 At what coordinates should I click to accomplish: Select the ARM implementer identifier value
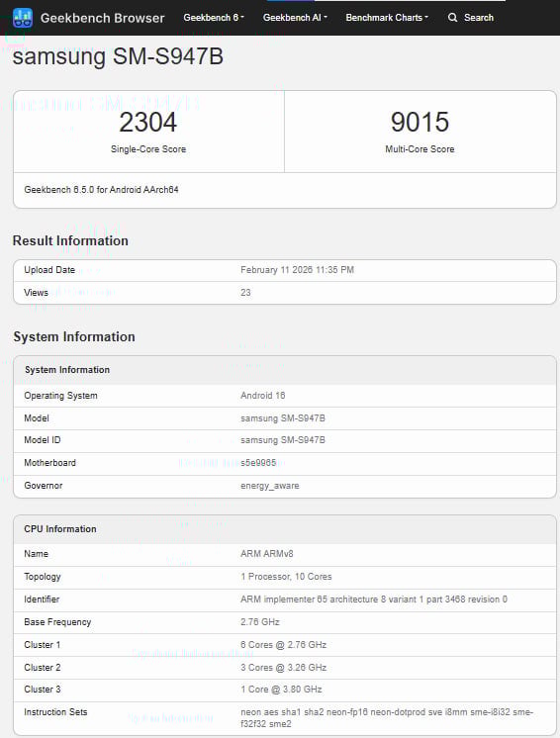(374, 600)
